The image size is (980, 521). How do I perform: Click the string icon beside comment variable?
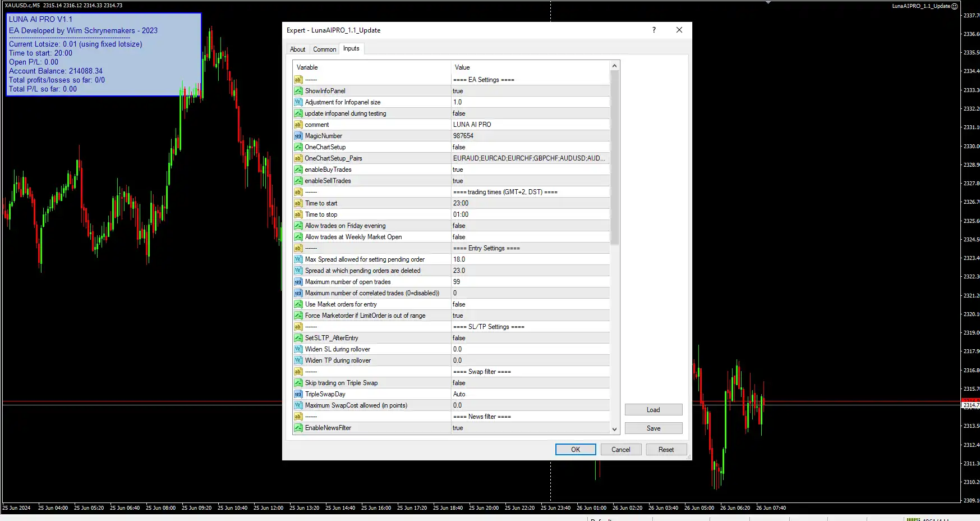(298, 125)
